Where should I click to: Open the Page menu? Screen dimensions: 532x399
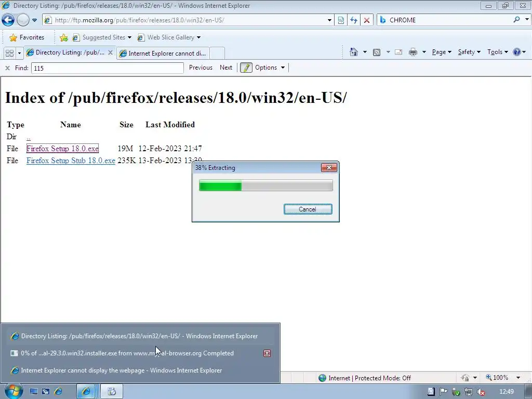tap(442, 52)
